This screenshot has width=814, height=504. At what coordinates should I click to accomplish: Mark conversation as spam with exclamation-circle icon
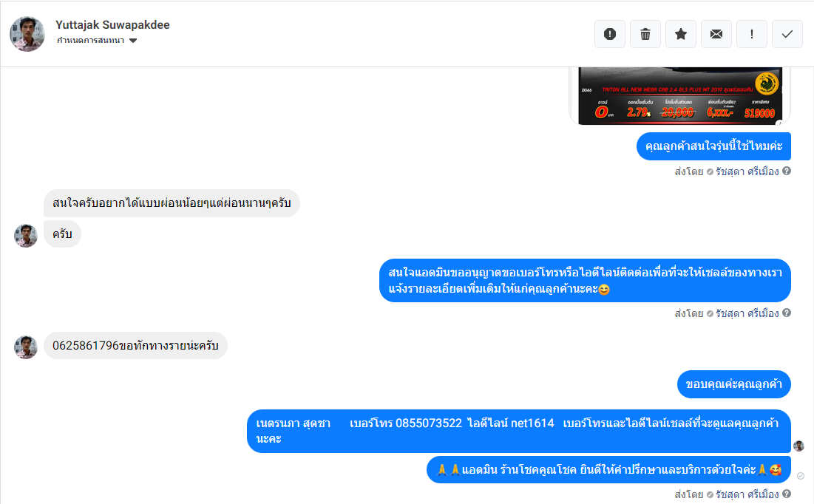[x=609, y=34]
